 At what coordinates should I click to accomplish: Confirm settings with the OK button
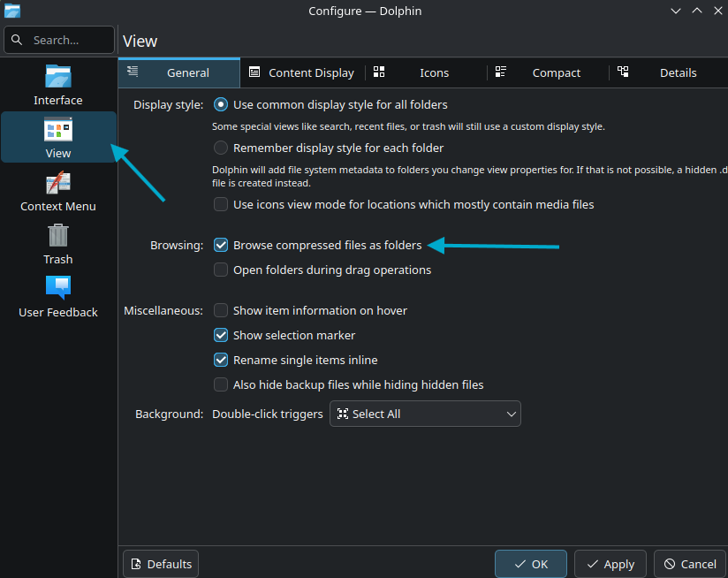point(531,564)
